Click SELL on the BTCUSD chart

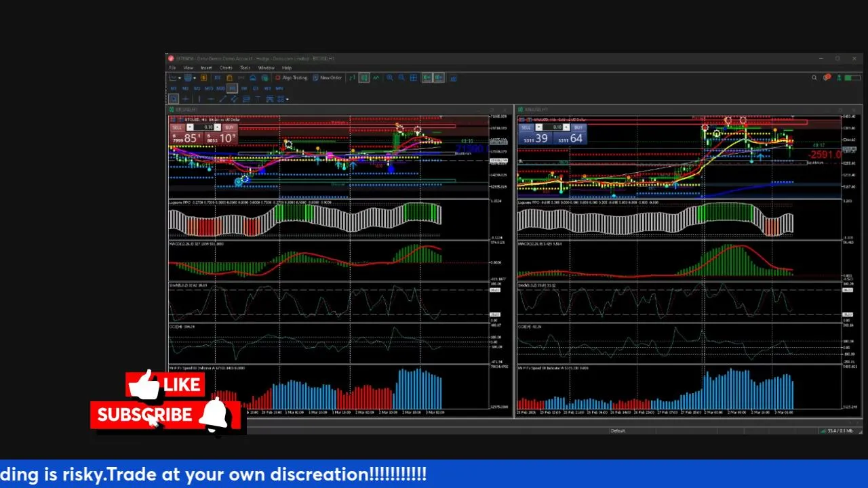click(178, 127)
